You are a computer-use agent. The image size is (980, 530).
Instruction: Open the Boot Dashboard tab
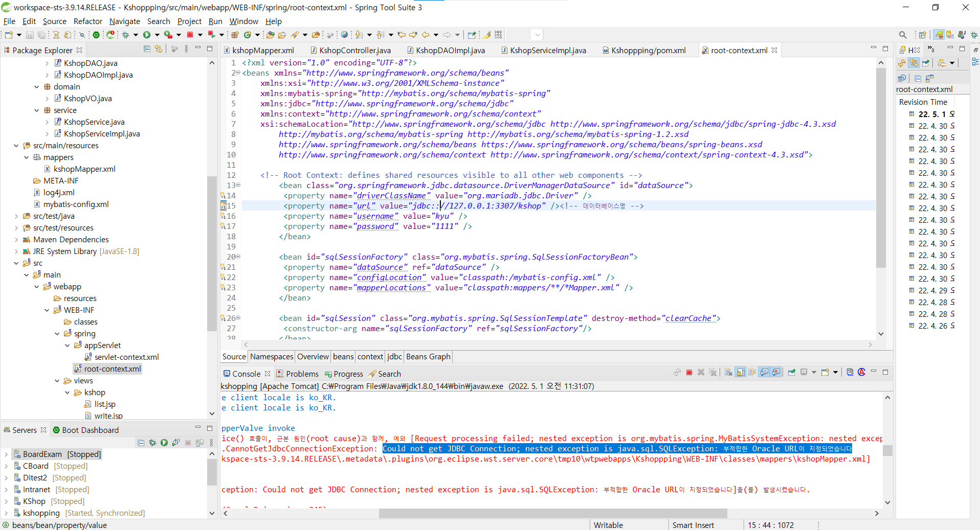(x=85, y=430)
